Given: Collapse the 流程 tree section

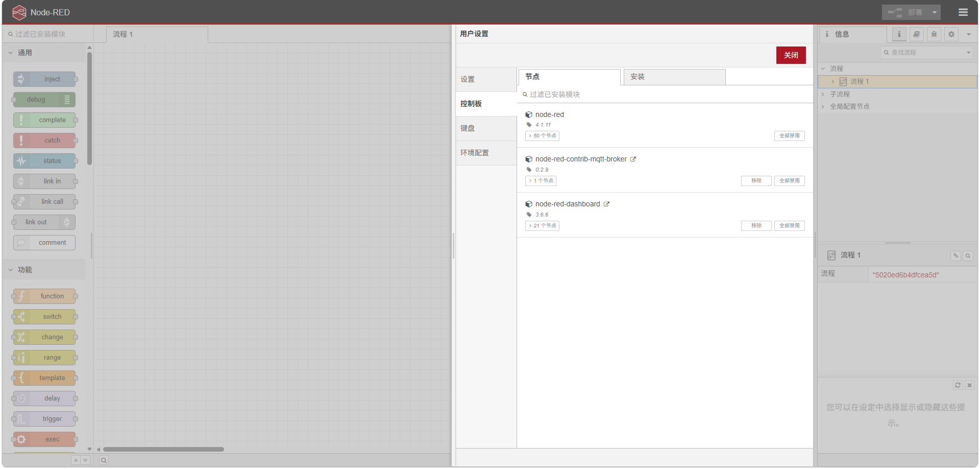Looking at the screenshot, I should coord(823,68).
